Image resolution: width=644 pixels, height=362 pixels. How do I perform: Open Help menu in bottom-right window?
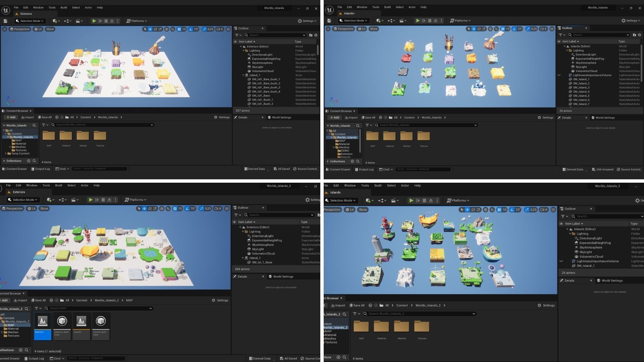coord(417,186)
